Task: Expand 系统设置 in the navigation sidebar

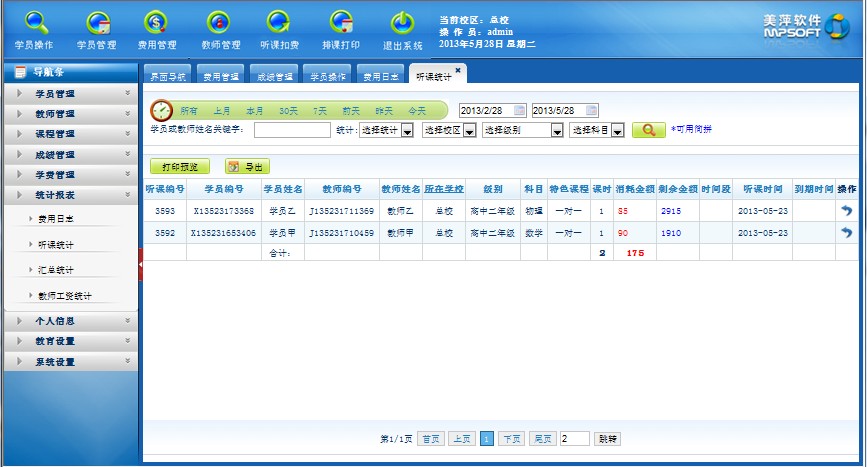Action: click(x=70, y=362)
